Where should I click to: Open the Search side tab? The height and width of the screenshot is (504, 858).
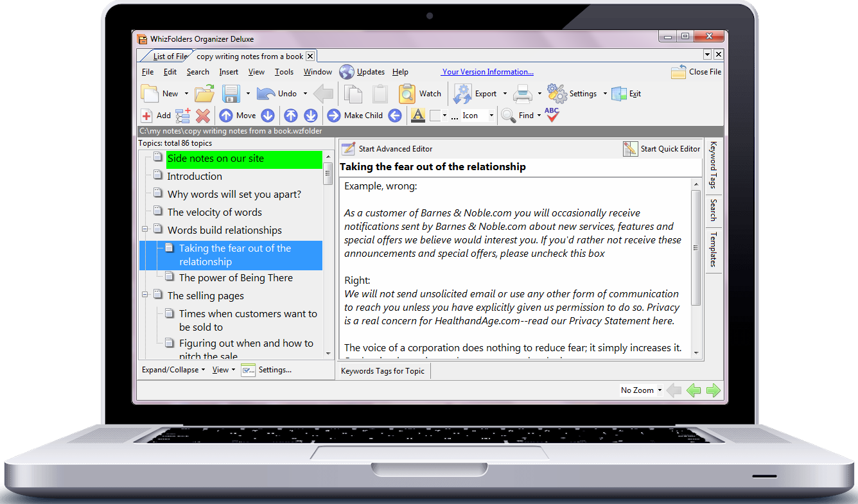714,211
